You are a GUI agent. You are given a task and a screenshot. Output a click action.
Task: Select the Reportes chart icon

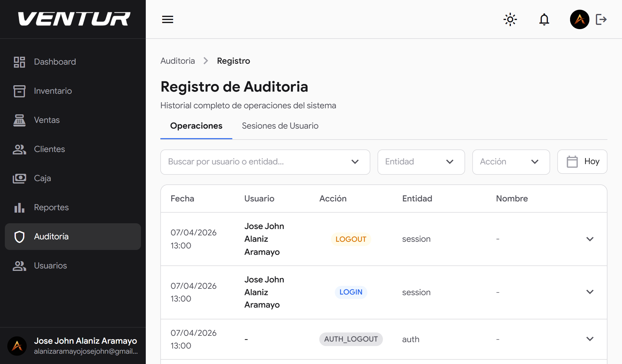pyautogui.click(x=19, y=207)
